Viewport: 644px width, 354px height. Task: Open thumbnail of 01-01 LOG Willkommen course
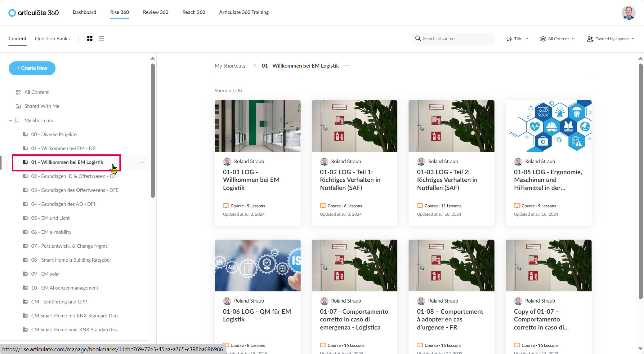[x=257, y=126]
